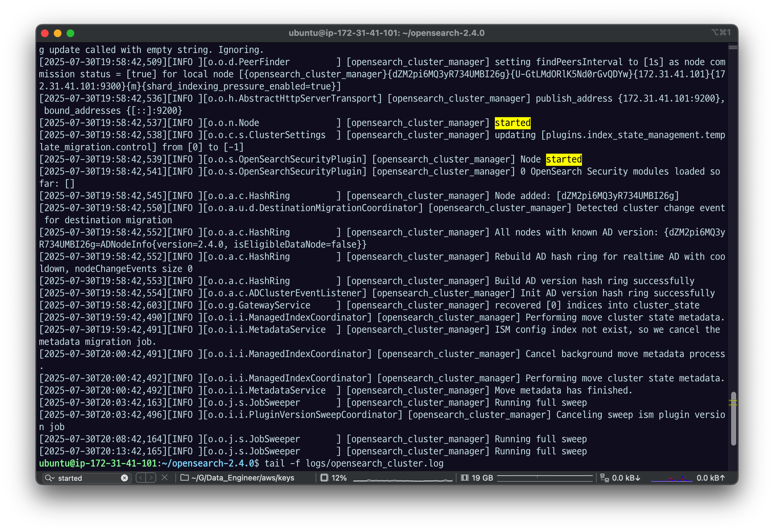Screen dimensions: 774x532
Task: Click the vertical scrollbar thumb
Action: [733, 418]
